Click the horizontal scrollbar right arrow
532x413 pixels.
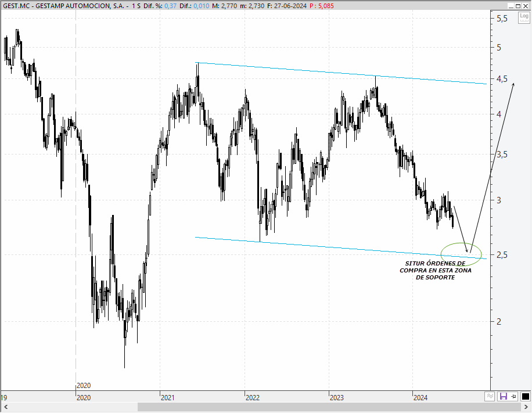(x=526, y=407)
